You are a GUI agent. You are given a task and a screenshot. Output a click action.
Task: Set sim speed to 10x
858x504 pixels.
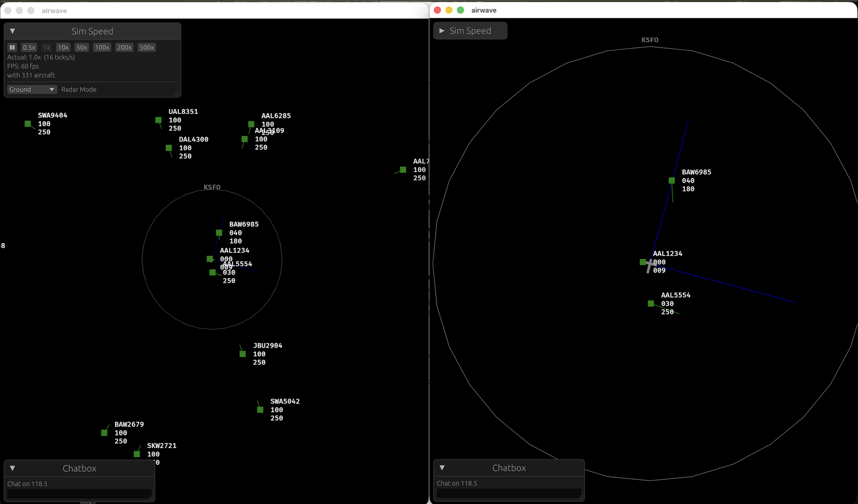(63, 47)
